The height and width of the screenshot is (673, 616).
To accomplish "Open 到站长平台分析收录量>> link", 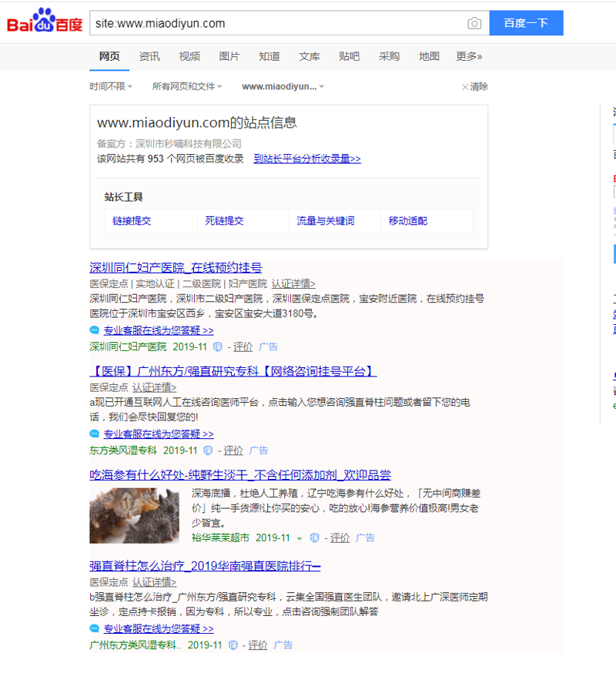I will (307, 159).
